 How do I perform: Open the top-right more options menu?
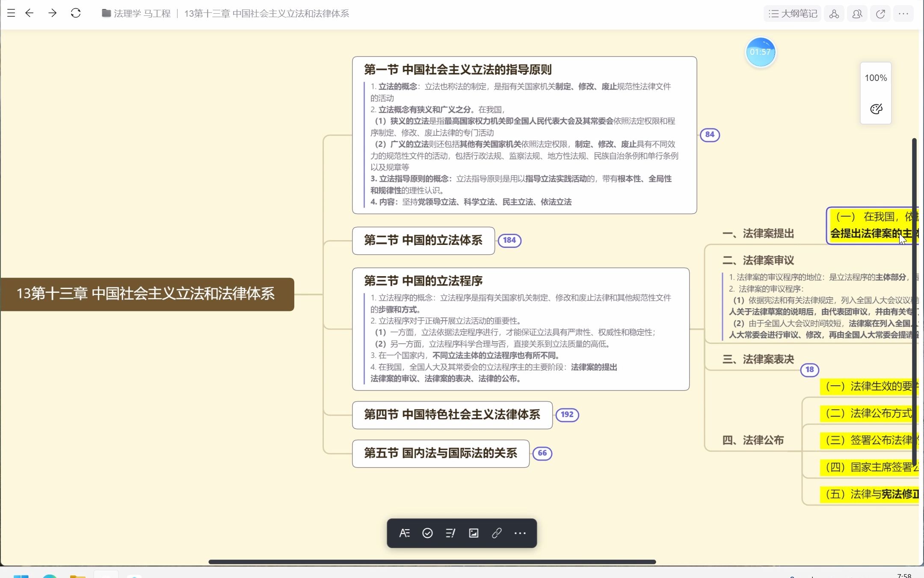click(903, 14)
